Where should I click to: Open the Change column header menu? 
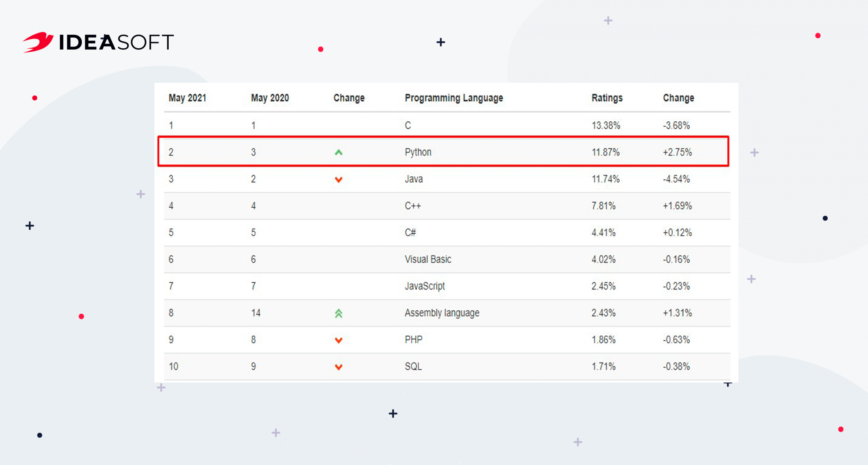click(349, 97)
